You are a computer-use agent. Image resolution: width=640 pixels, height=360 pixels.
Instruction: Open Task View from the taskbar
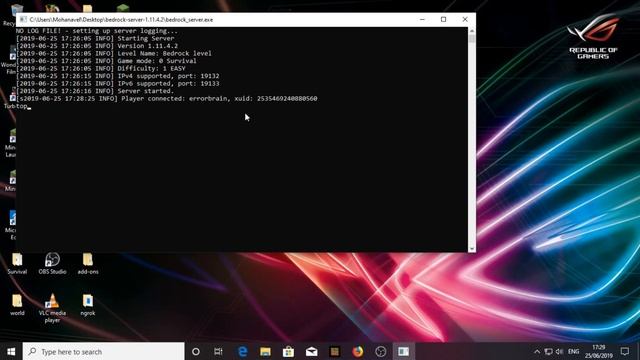pyautogui.click(x=218, y=351)
